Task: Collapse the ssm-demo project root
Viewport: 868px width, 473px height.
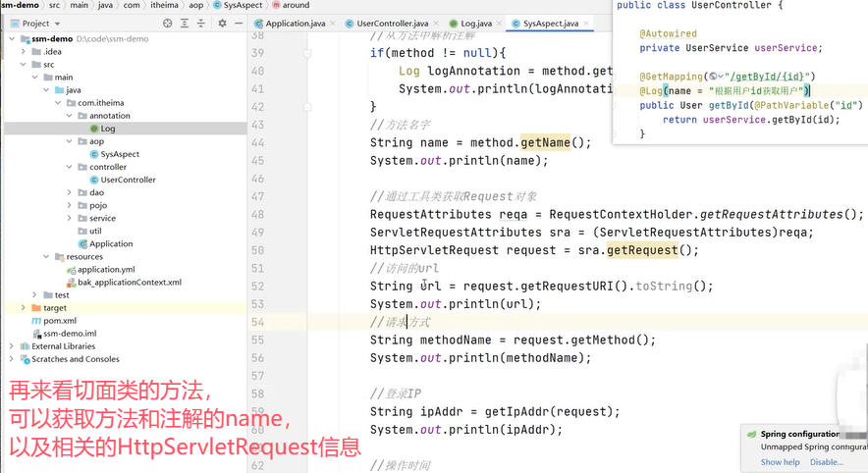Action: tap(12, 38)
